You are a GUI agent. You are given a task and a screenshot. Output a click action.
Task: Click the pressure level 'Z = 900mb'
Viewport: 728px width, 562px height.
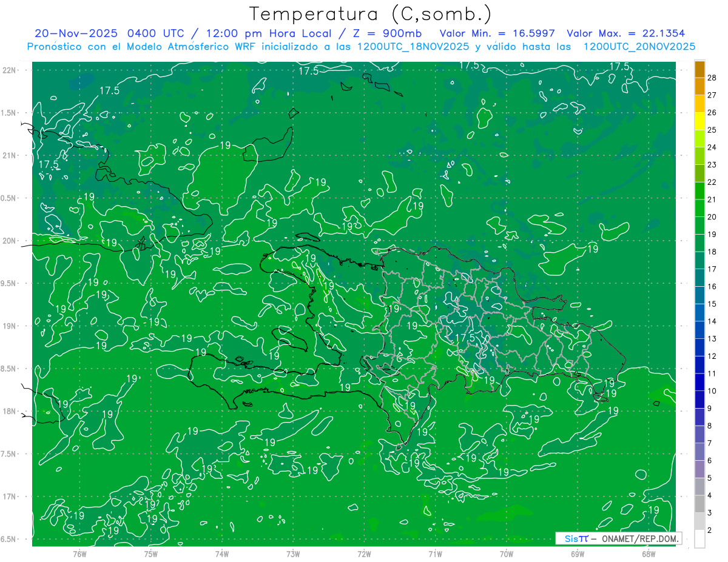point(388,33)
